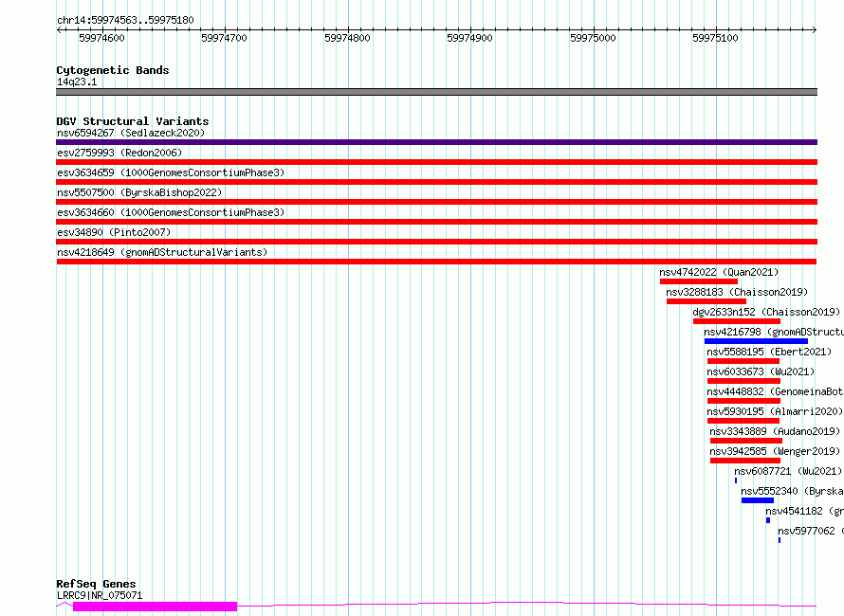The image size is (844, 616).
Task: Click the RefSeq Genes track title
Action: tap(96, 584)
